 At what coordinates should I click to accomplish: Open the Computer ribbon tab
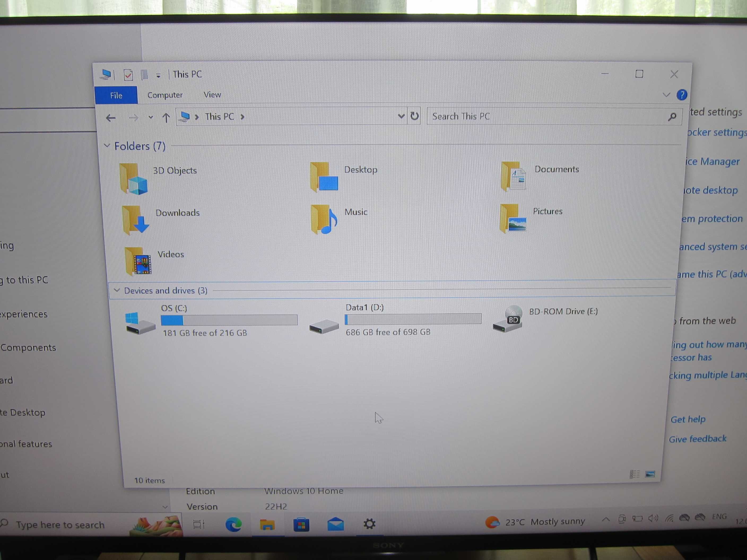coord(165,95)
